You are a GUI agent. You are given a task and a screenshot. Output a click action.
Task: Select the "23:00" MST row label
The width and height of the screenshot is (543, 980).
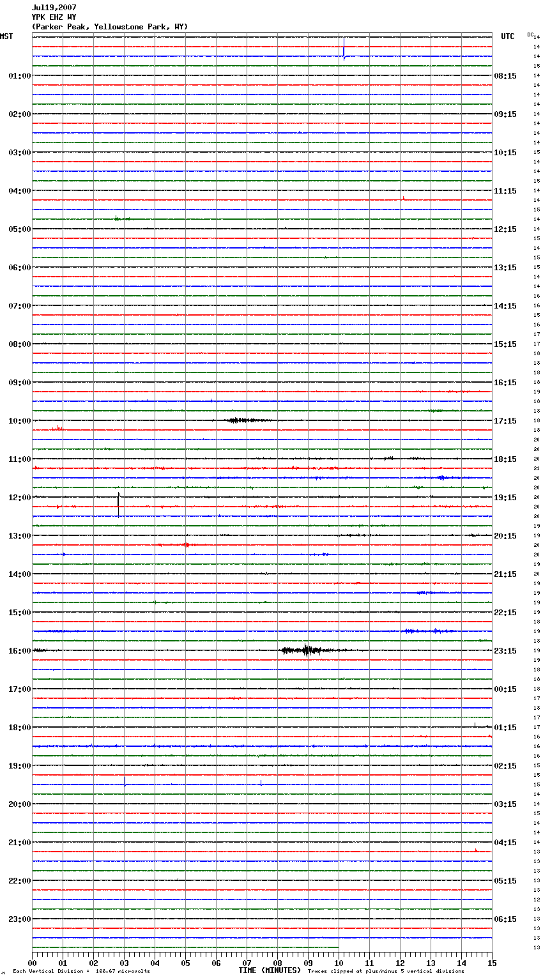(20, 919)
